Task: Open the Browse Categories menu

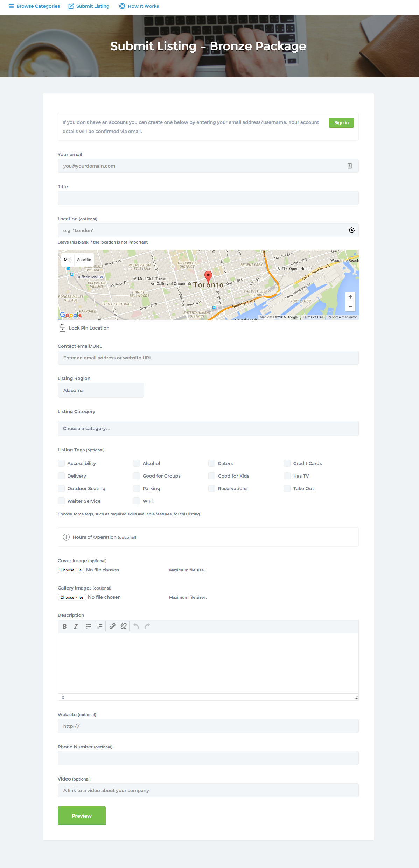Action: pyautogui.click(x=34, y=6)
